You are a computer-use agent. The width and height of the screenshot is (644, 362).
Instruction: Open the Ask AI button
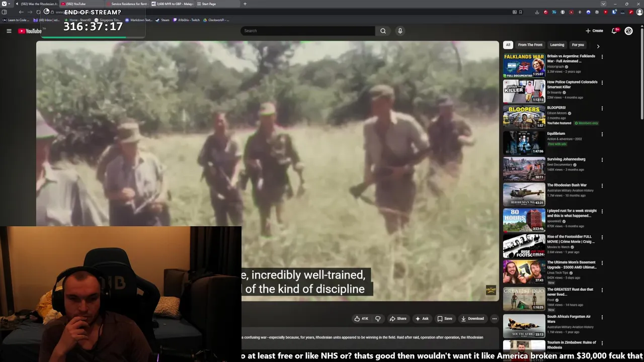(x=422, y=318)
